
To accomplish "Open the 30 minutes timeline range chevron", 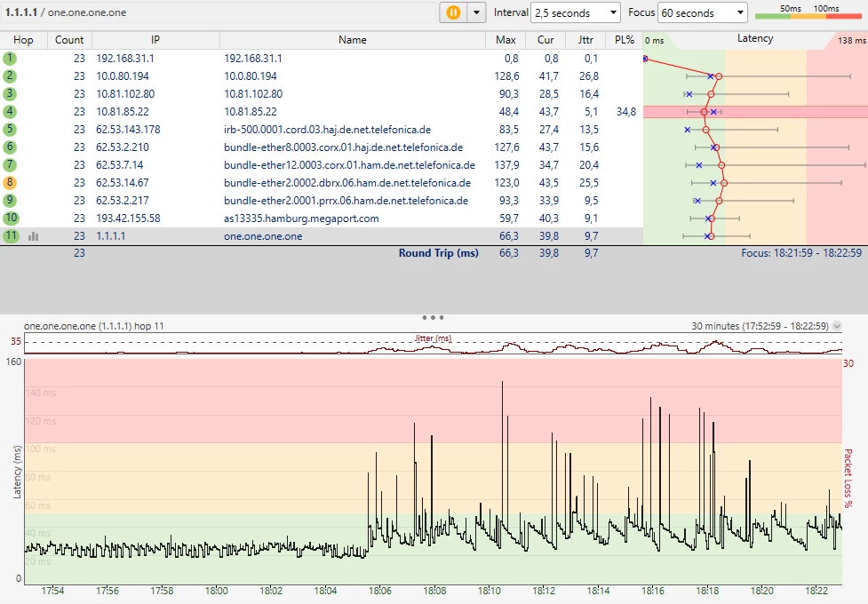I will coord(837,326).
